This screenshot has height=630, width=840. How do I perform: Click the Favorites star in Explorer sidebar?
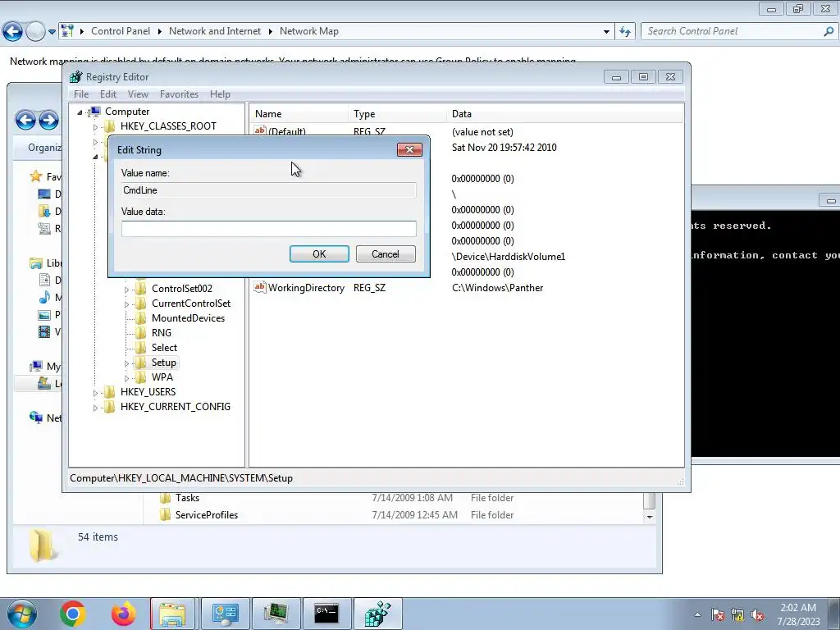pos(36,176)
